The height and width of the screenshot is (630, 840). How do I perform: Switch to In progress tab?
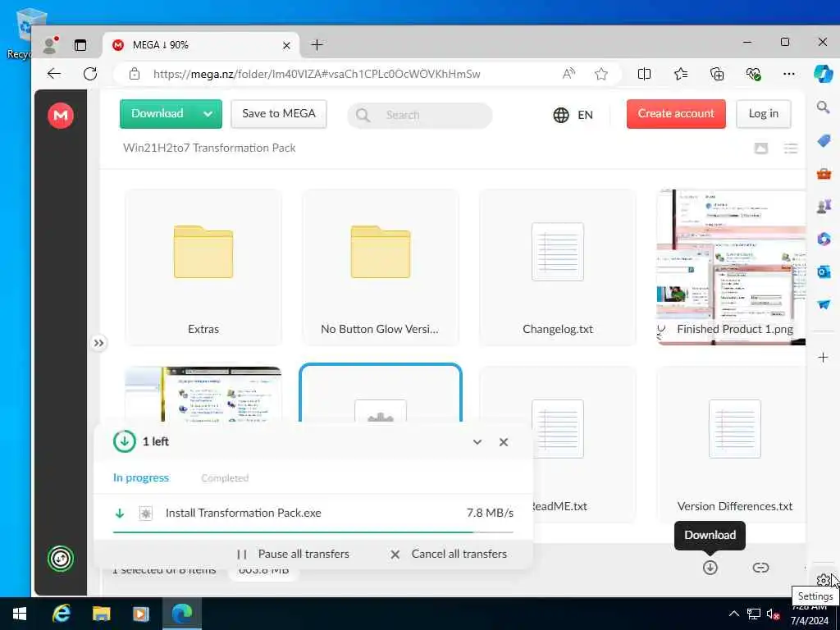pyautogui.click(x=141, y=478)
